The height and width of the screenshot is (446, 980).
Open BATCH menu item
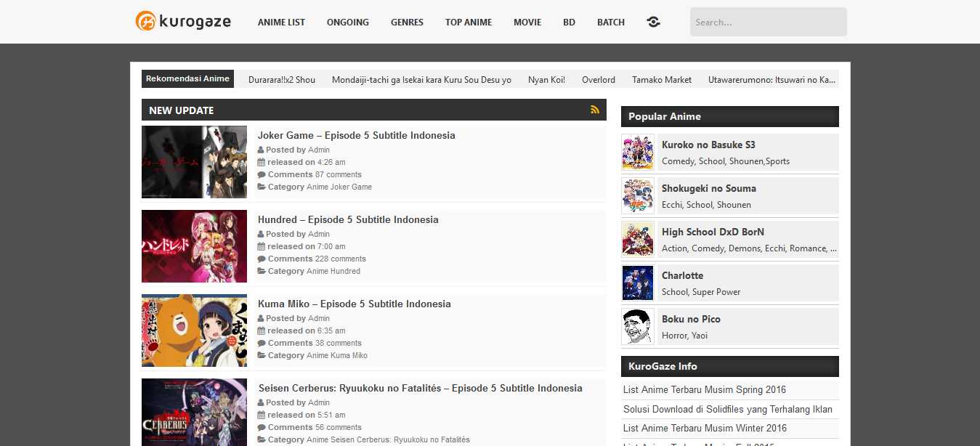[x=611, y=23]
